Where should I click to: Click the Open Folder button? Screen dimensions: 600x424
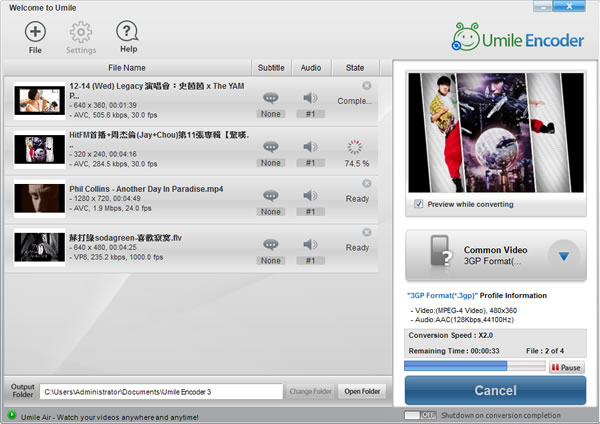click(x=363, y=391)
